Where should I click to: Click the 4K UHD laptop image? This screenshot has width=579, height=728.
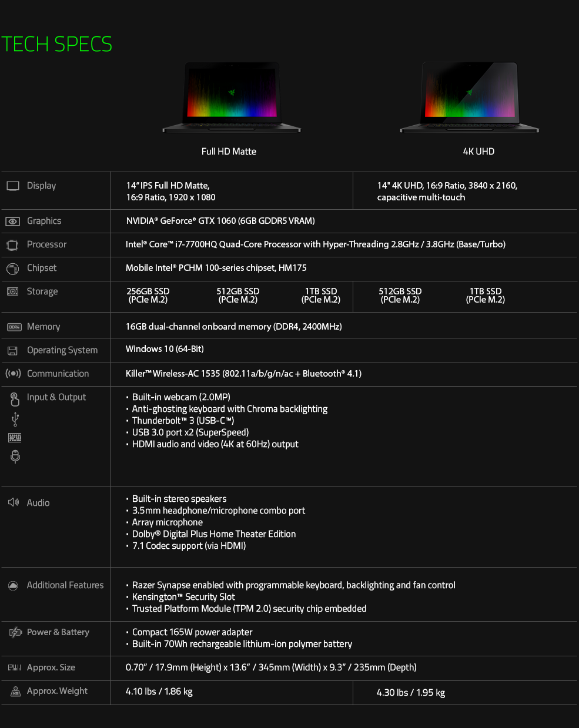point(469,98)
